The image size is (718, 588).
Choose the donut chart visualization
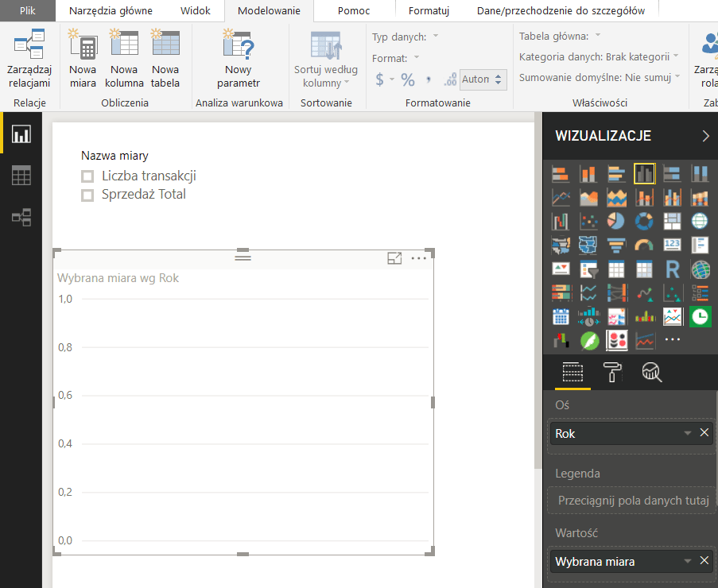[644, 220]
